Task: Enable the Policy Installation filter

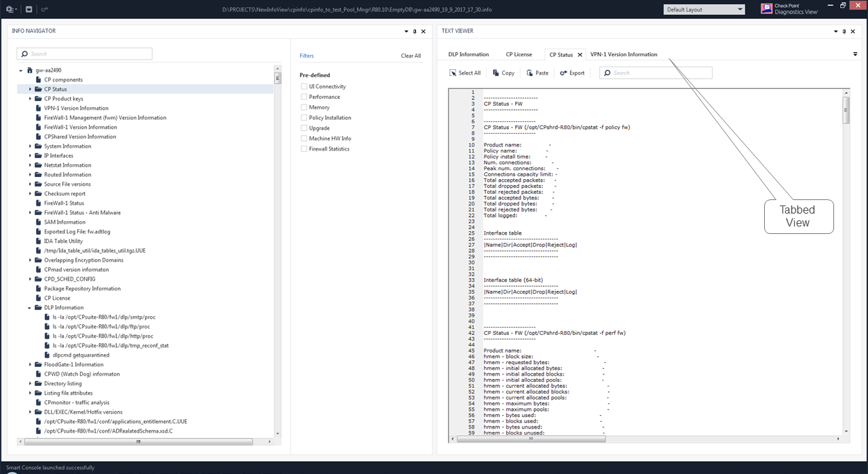Action: coord(304,117)
